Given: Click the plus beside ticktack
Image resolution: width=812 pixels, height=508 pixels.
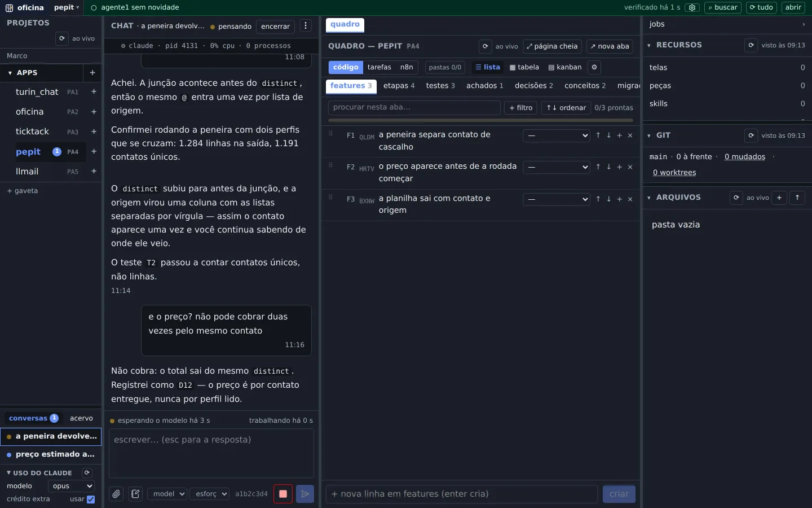Looking at the screenshot, I should pyautogui.click(x=94, y=132).
